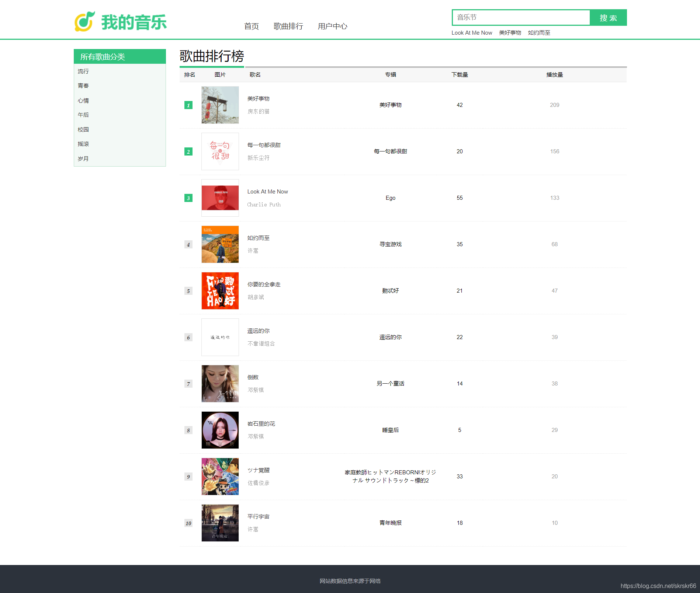Click the 播放量 column header
The width and height of the screenshot is (700, 593).
555,75
